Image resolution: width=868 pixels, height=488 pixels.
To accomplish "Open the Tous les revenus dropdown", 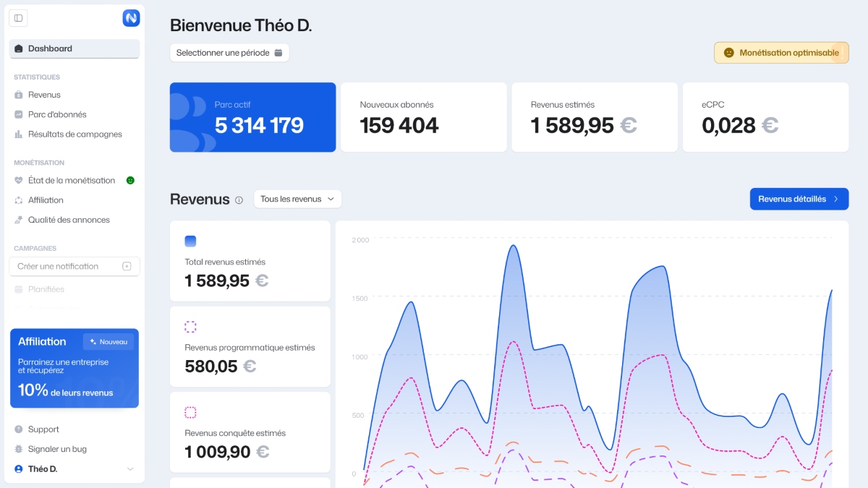I will pyautogui.click(x=297, y=199).
